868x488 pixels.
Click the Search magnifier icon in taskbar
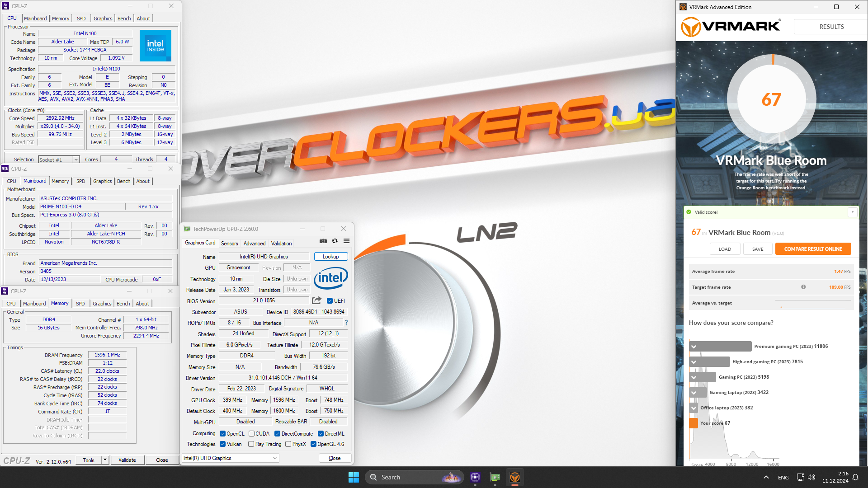point(373,477)
